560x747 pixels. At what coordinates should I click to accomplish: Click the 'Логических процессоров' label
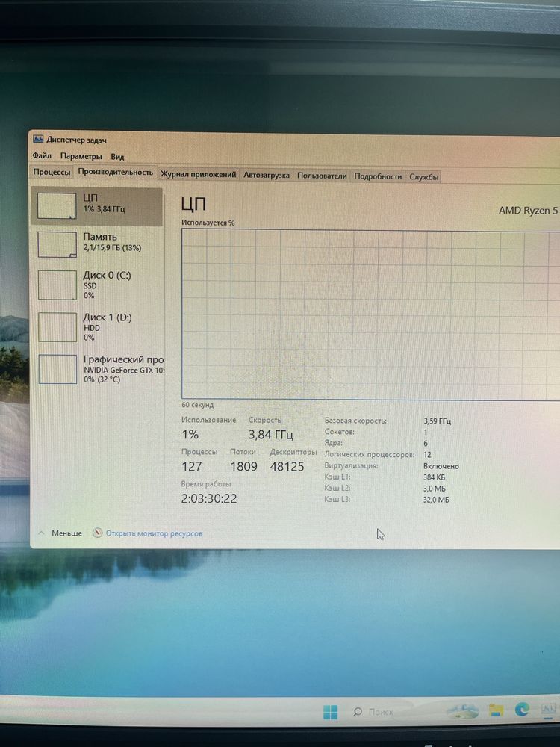click(x=370, y=455)
